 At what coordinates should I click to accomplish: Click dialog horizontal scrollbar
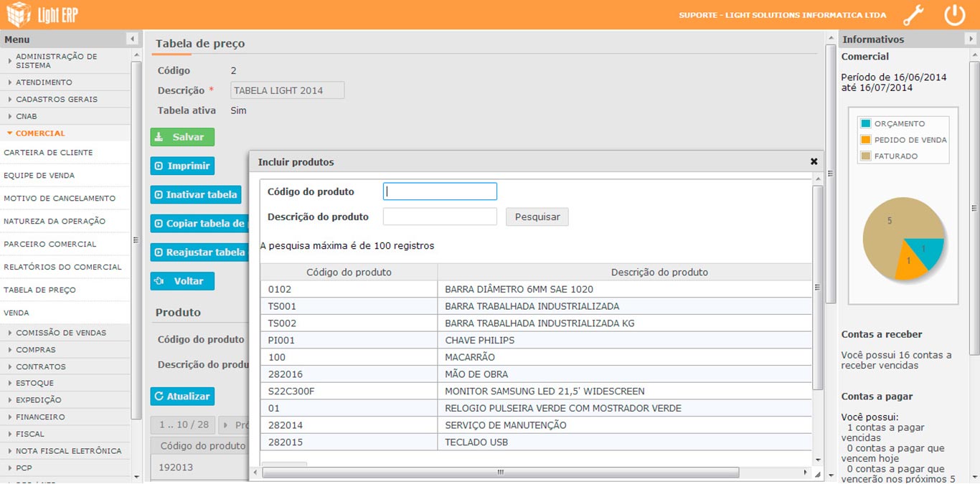[x=500, y=473]
